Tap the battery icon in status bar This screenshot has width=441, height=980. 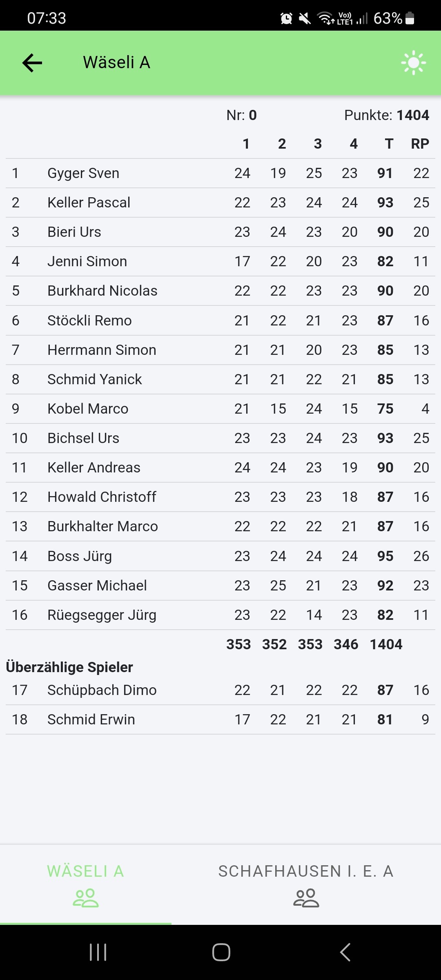click(410, 18)
